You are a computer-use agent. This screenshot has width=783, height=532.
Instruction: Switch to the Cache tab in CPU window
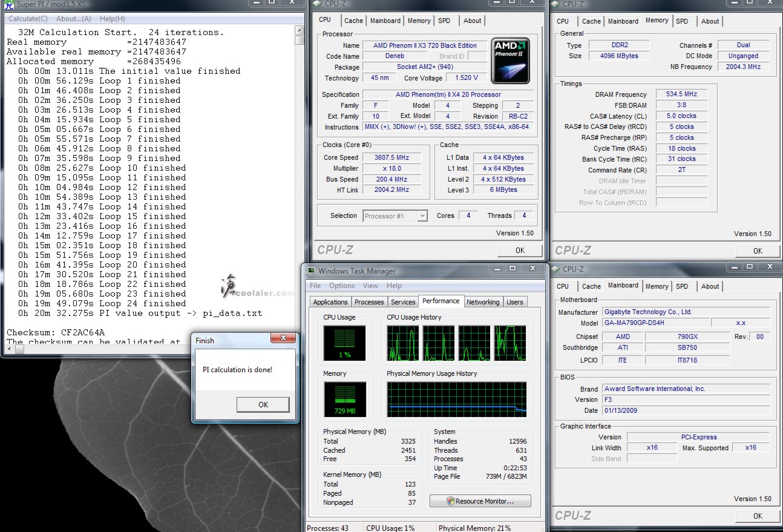click(353, 21)
